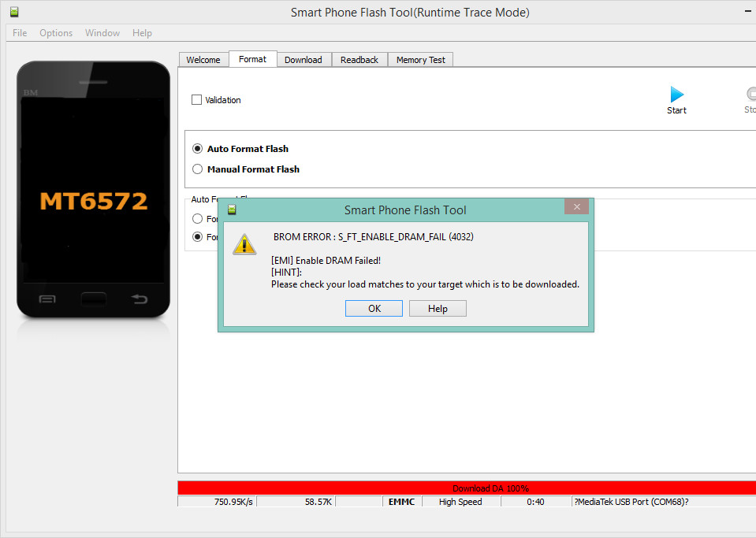This screenshot has height=538, width=756.
Task: Open the Help menu
Action: coord(142,33)
